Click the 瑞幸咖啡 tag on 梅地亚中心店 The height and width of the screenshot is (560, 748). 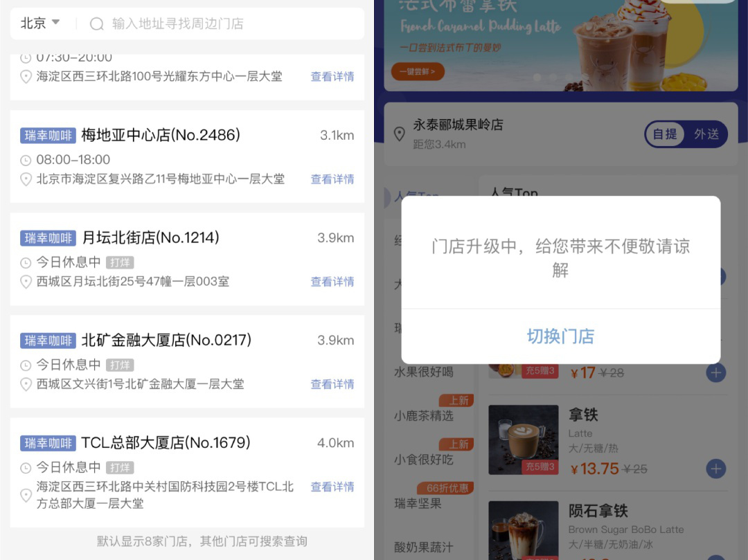pyautogui.click(x=48, y=136)
